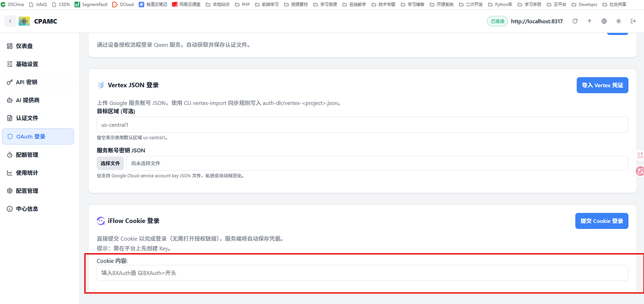Viewport: 644px width, 304px height.
Task: Open the 本地站点 bookmark folder
Action: [x=217, y=4]
